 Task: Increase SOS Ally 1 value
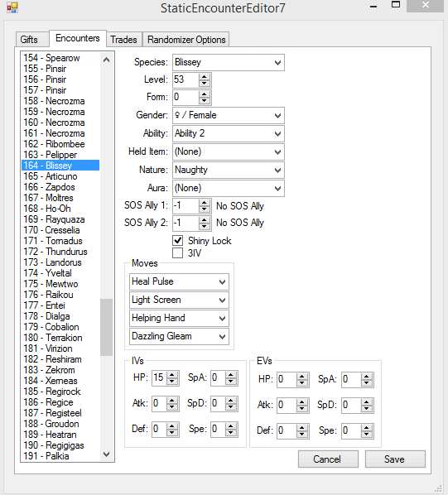[x=205, y=203]
